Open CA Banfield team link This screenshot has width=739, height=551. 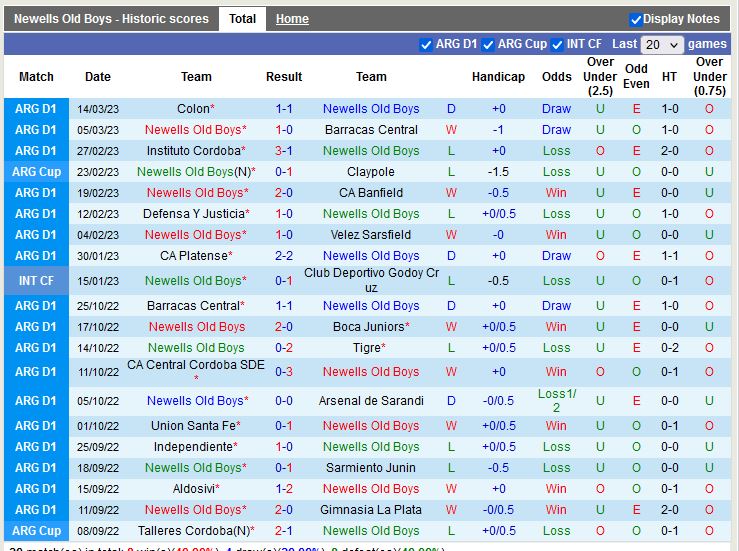pos(371,193)
